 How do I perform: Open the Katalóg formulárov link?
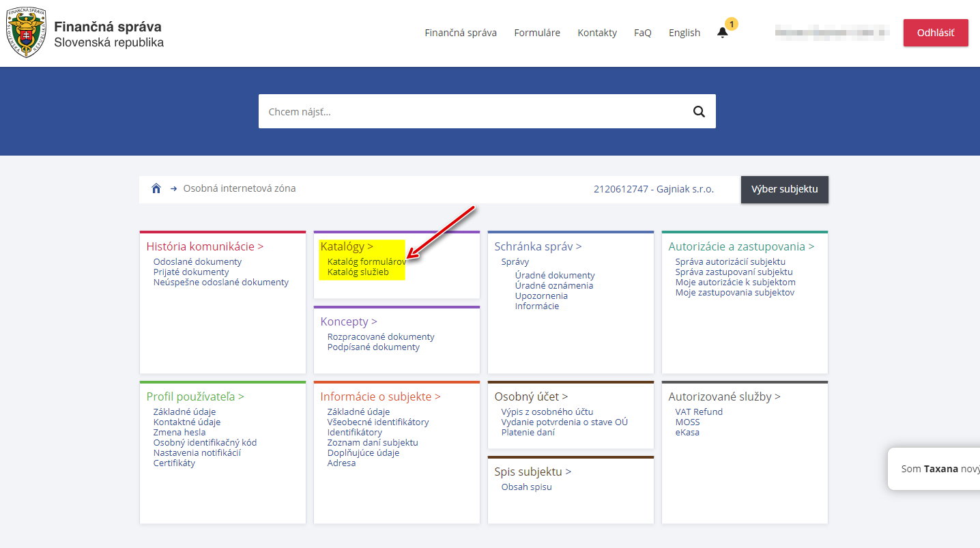(x=366, y=261)
